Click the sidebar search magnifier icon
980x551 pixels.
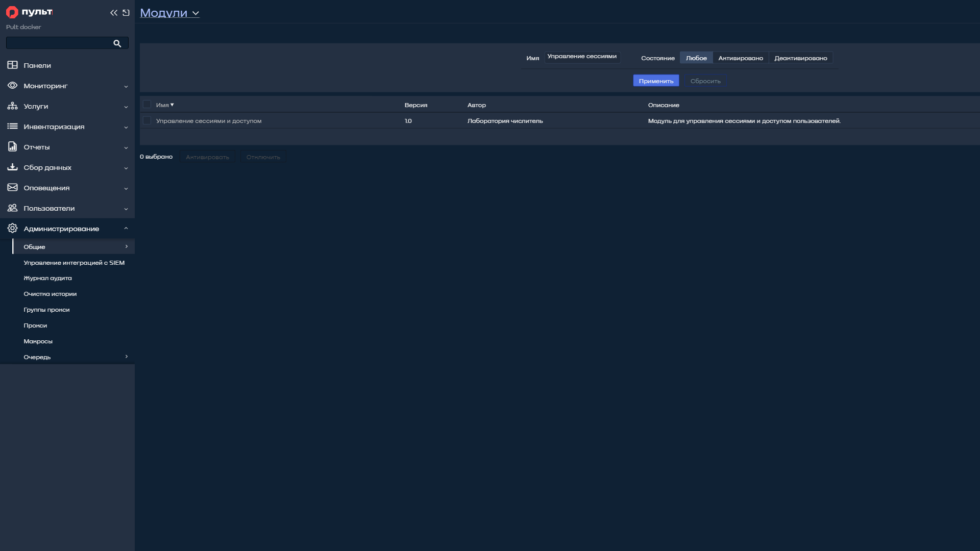tap(117, 43)
